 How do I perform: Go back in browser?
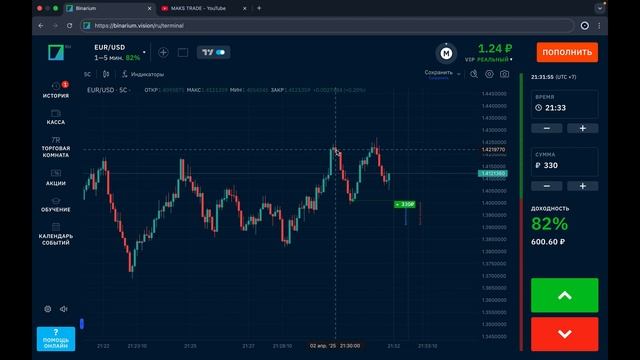coord(41,25)
